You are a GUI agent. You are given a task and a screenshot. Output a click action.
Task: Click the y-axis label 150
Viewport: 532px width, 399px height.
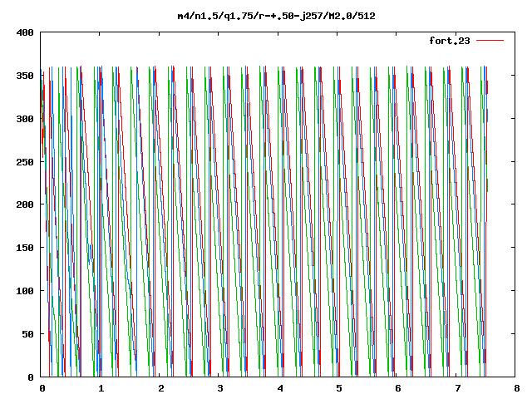(25, 248)
